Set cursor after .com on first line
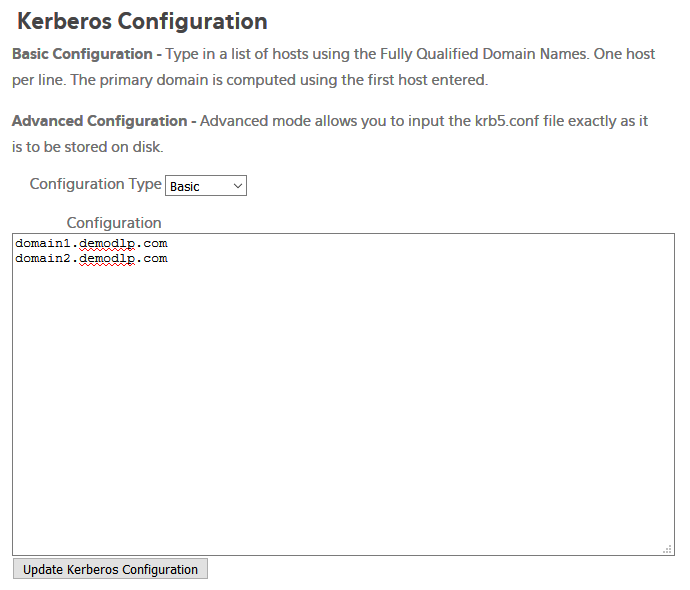The image size is (690, 590). pos(169,243)
